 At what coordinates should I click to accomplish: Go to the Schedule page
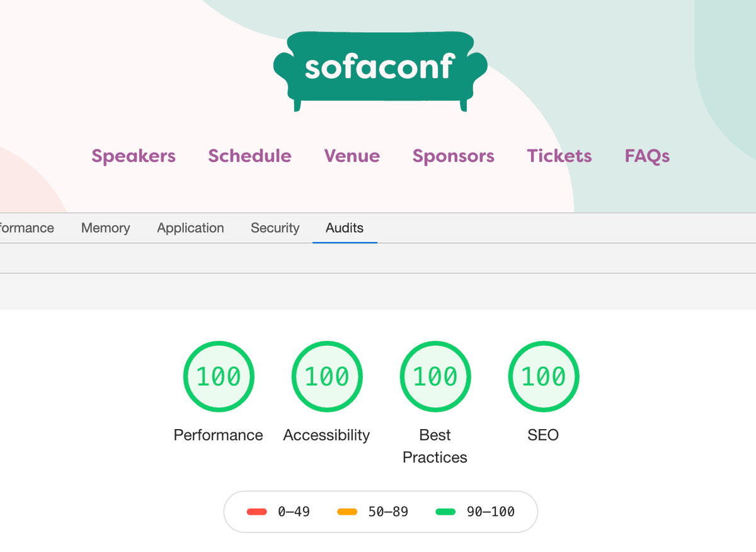249,156
